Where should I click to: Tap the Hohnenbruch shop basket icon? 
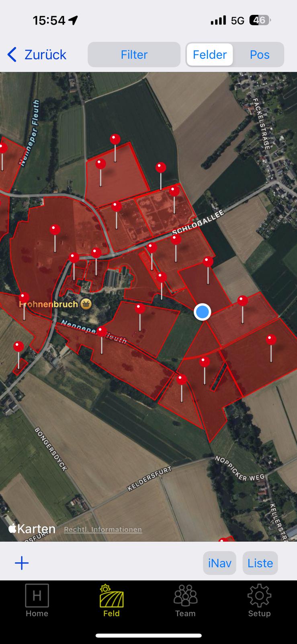click(x=86, y=304)
